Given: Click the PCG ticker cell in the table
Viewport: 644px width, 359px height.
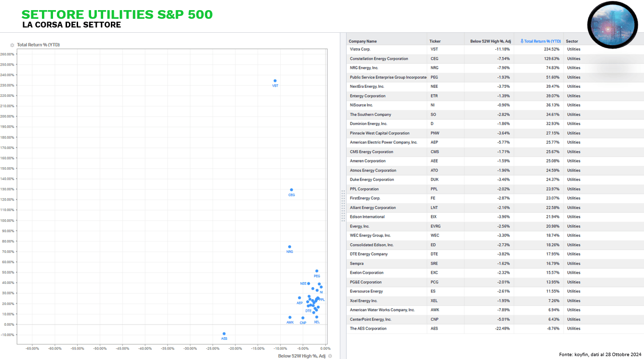Looking at the screenshot, I should 435,282.
